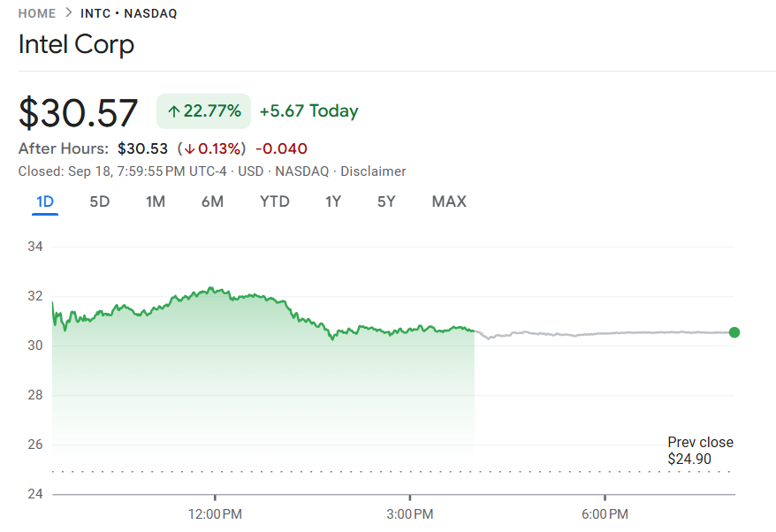Click the 22.77% gain badge
The height and width of the screenshot is (532, 776).
[x=204, y=111]
